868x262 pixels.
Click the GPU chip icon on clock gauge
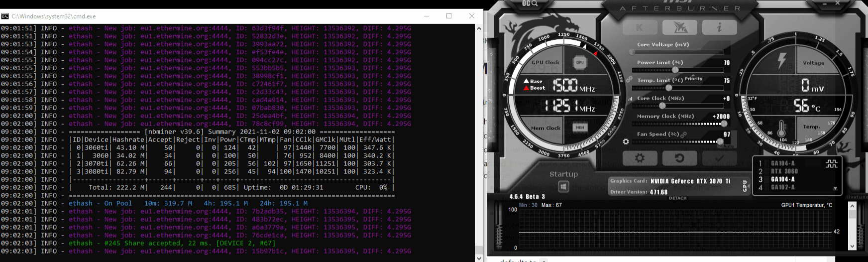580,62
